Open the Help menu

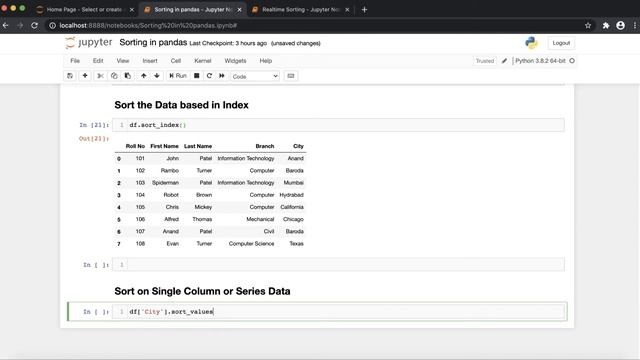coord(266,61)
